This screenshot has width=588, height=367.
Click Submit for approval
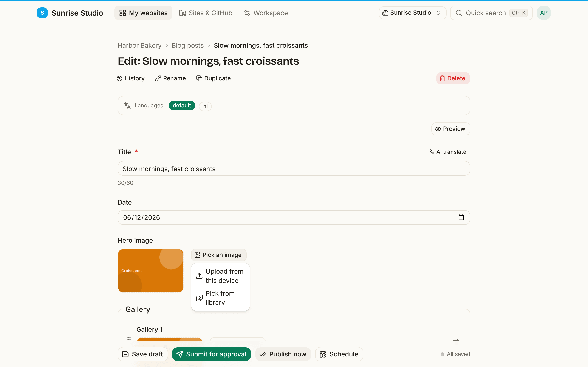pyautogui.click(x=211, y=354)
